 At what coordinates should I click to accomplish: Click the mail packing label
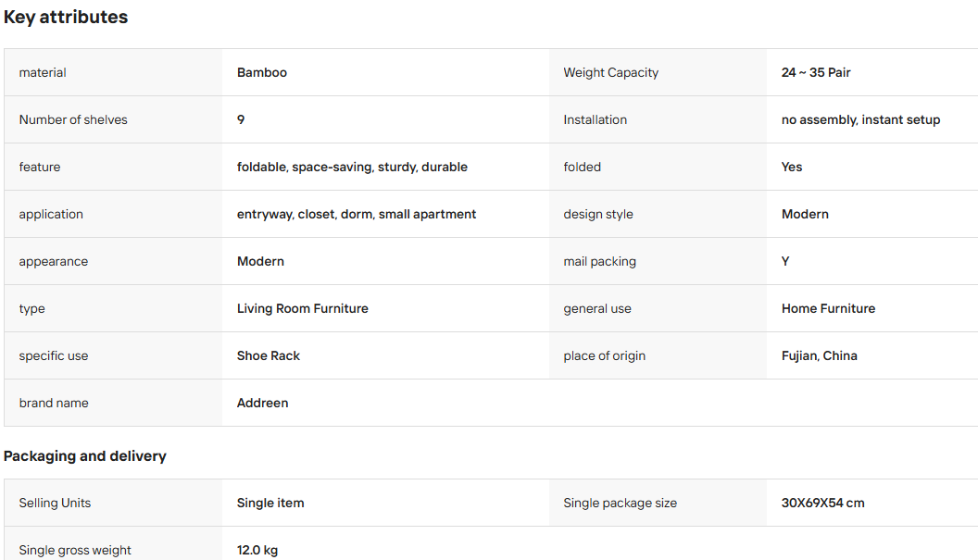[599, 262]
